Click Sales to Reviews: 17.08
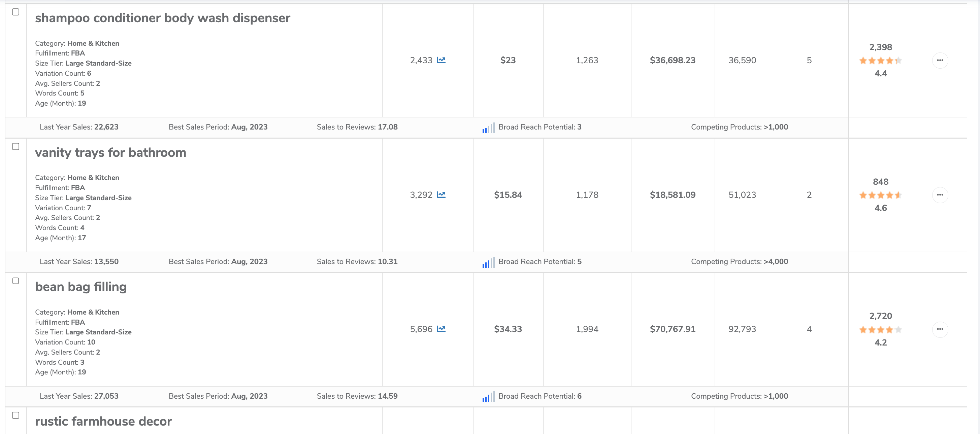The image size is (980, 434). pos(357,127)
